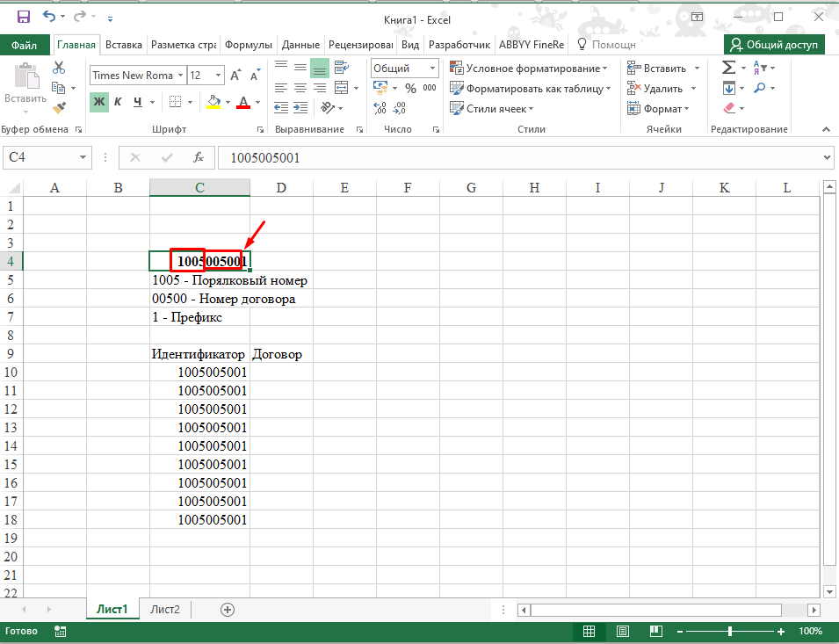The image size is (839, 644).
Task: Undo the last action
Action: click(48, 17)
